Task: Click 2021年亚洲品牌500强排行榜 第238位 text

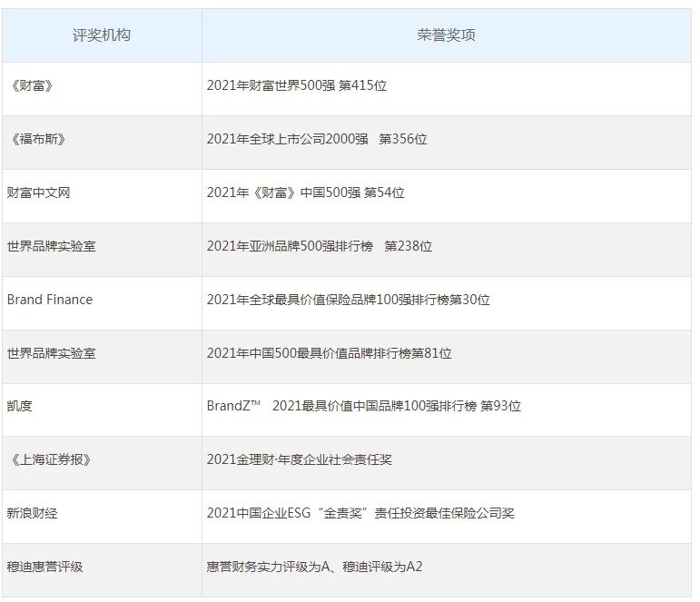Action: [x=320, y=246]
